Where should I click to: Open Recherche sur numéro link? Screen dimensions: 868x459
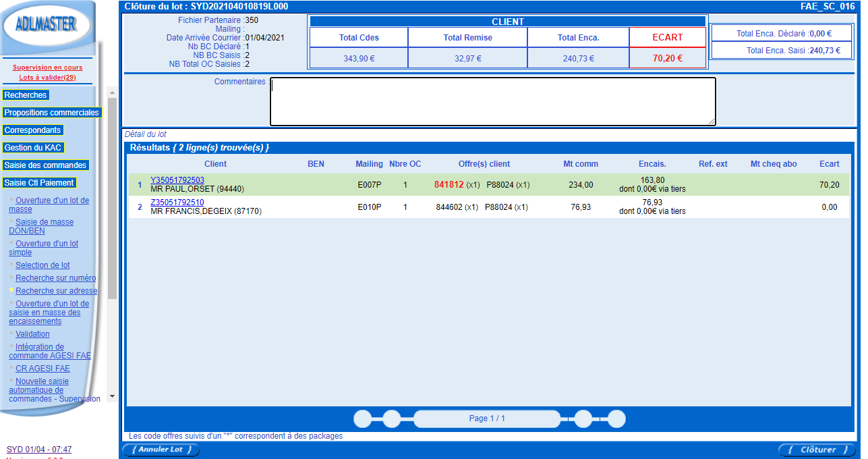[56, 278]
